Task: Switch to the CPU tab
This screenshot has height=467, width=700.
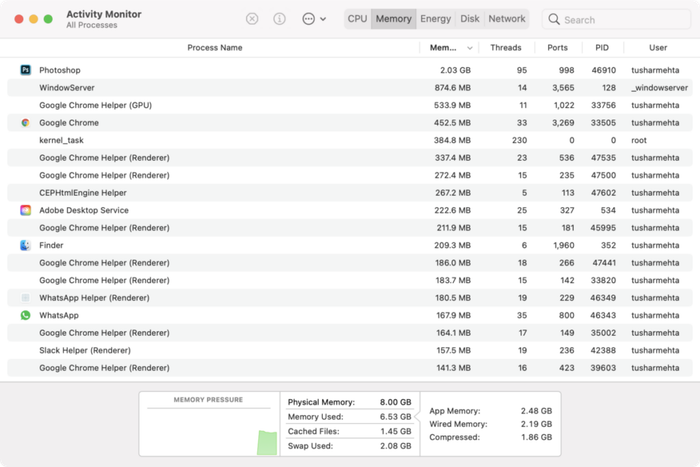Action: coord(357,19)
